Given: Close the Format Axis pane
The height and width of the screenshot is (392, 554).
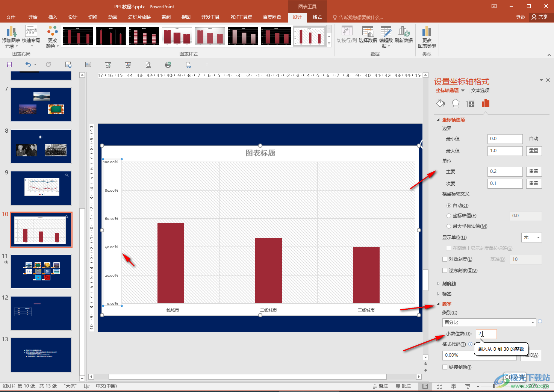Looking at the screenshot, I should click(x=548, y=80).
